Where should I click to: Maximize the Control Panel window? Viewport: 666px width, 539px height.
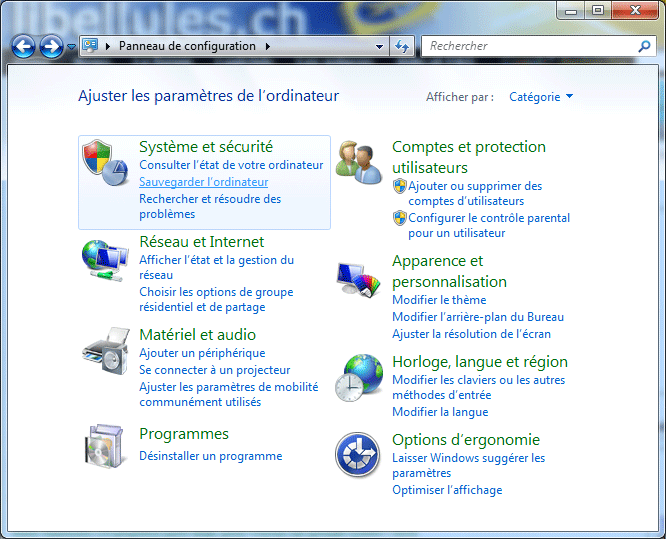(x=598, y=10)
